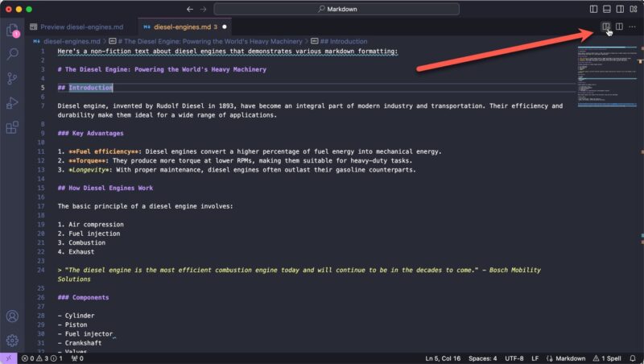
Task: Click the Customize Layout icon
Action: [634, 9]
